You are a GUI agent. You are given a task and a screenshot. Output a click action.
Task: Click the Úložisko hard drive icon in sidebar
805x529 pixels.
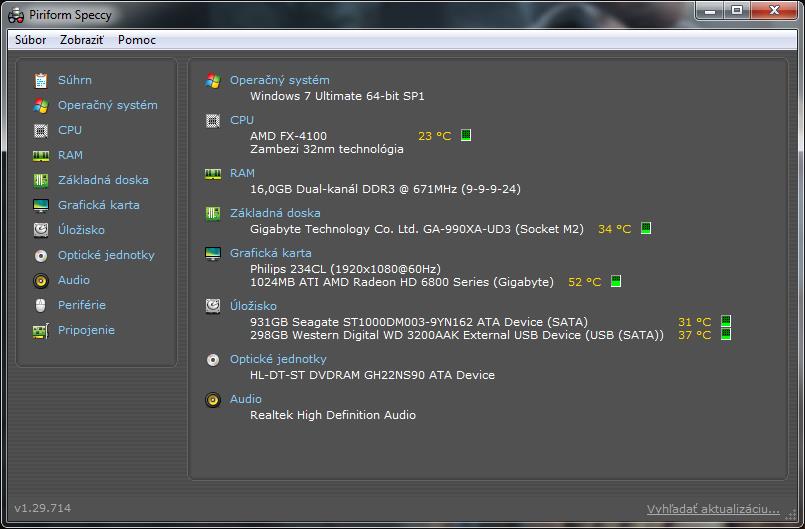(41, 230)
